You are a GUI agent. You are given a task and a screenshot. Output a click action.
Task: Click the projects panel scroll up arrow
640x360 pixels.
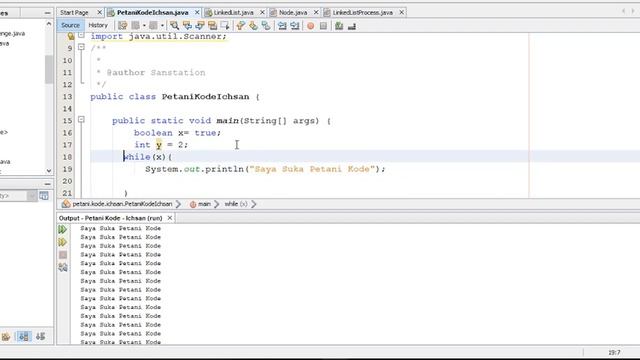pyautogui.click(x=49, y=24)
